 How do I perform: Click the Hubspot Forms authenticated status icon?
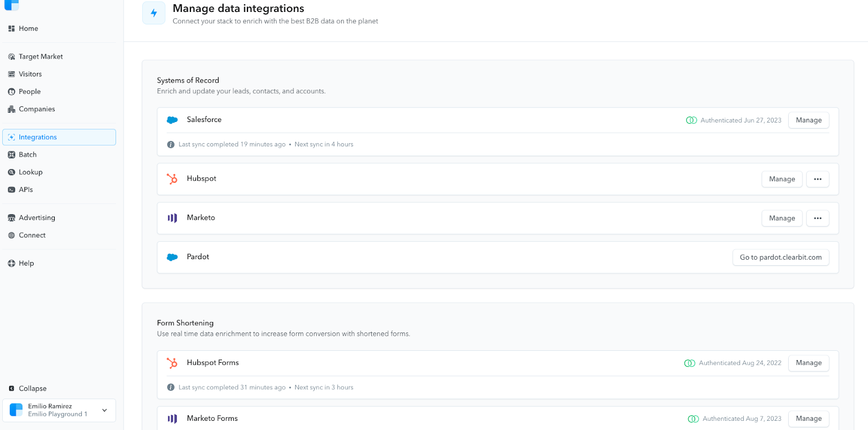[x=690, y=363]
